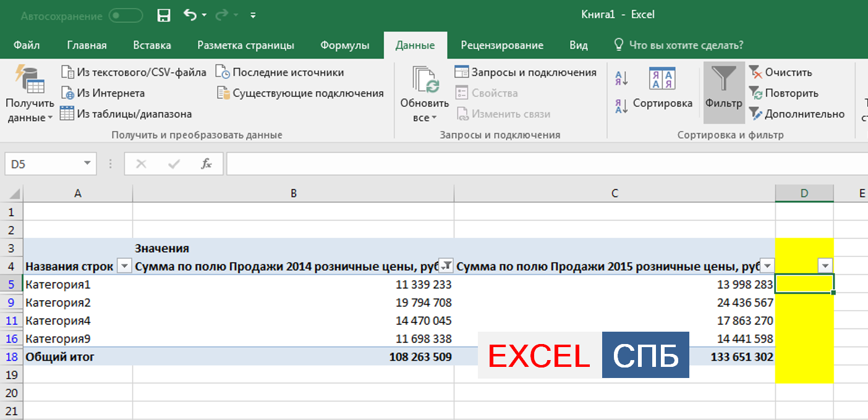This screenshot has width=868, height=420.
Task: Click the Обновить все refresh icon
Action: (425, 80)
